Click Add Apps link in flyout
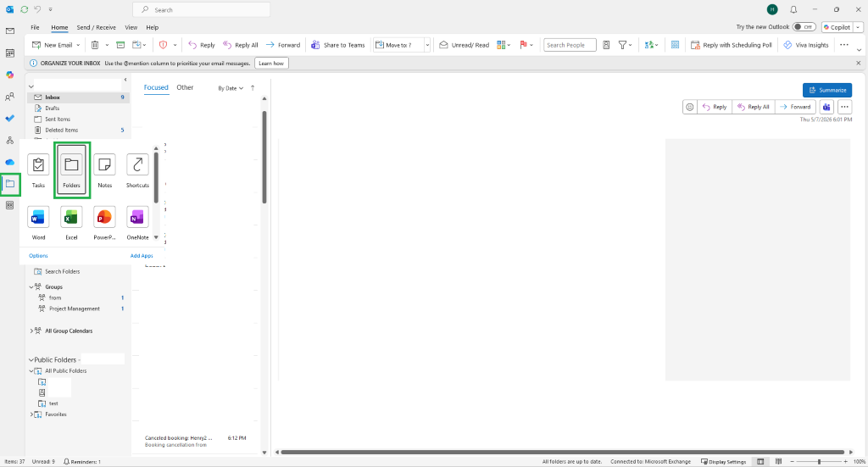This screenshot has width=868, height=467. 142,256
